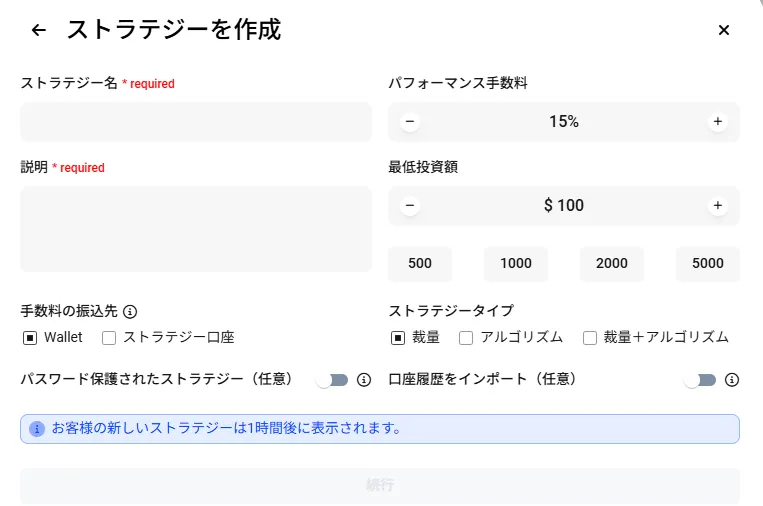
Task: Set minimum investment to 500
Action: (x=420, y=264)
